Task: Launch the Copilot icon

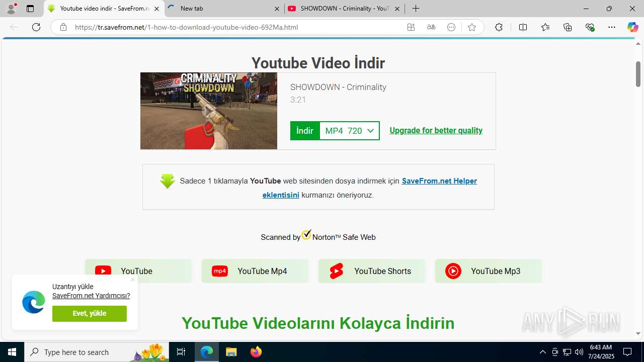Action: (632, 27)
